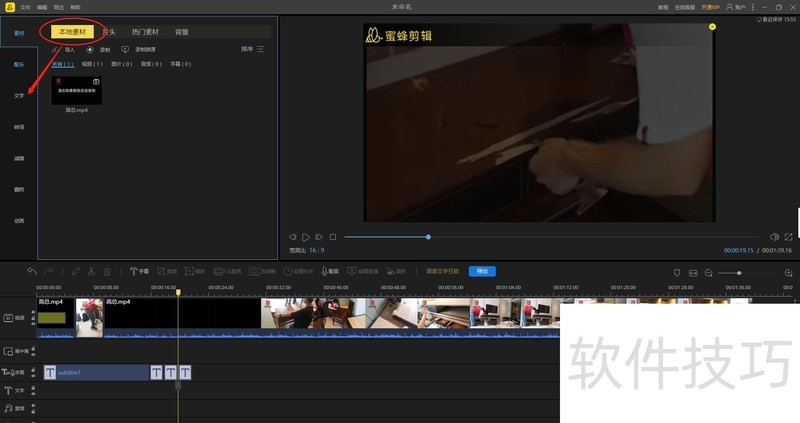The width and height of the screenshot is (800, 423).
Task: Open the 帮助 menu
Action: coord(75,7)
